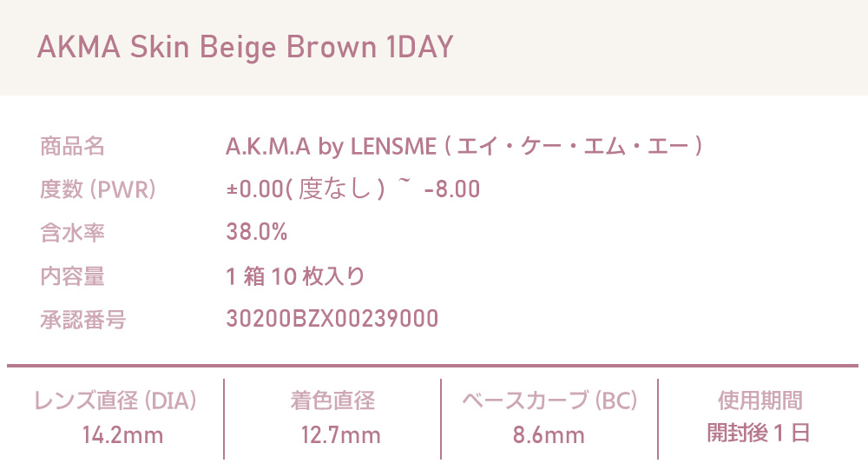Screen dimensions: 868x470
Task: Select approval number 30200BZX00239000
Action: 332,320
